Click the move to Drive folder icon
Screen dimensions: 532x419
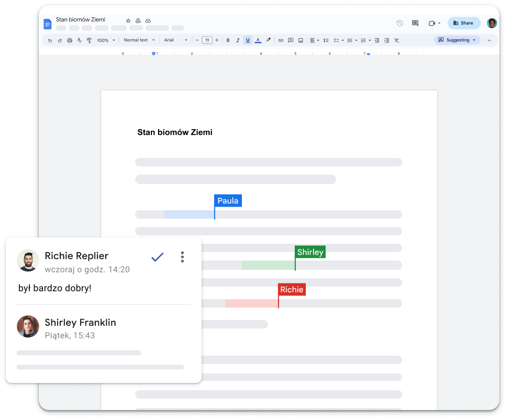(x=138, y=21)
